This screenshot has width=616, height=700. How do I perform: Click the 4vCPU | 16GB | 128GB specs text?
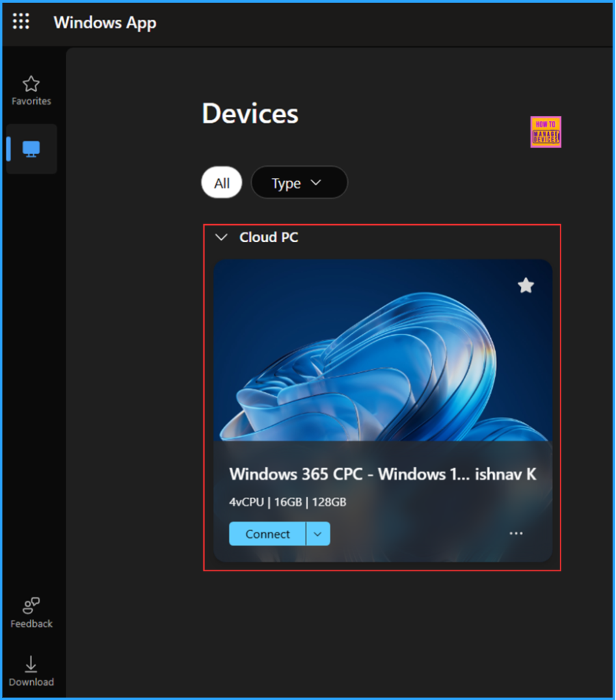click(287, 502)
